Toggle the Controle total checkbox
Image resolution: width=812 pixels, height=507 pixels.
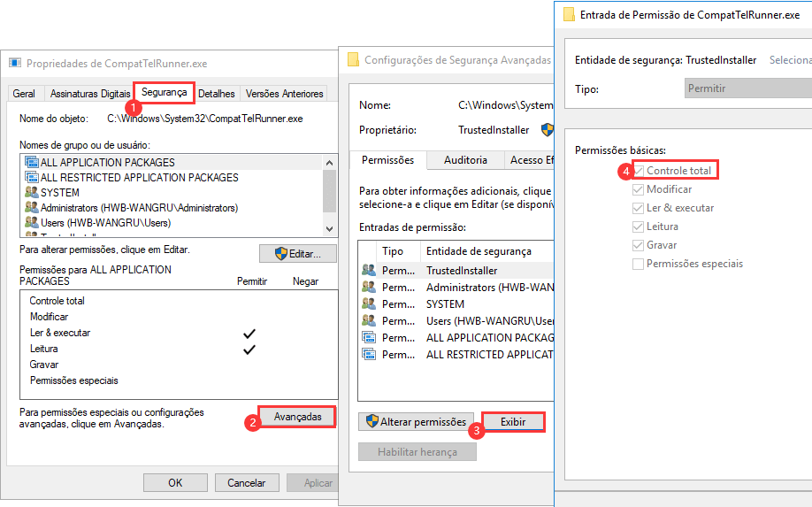click(x=639, y=171)
